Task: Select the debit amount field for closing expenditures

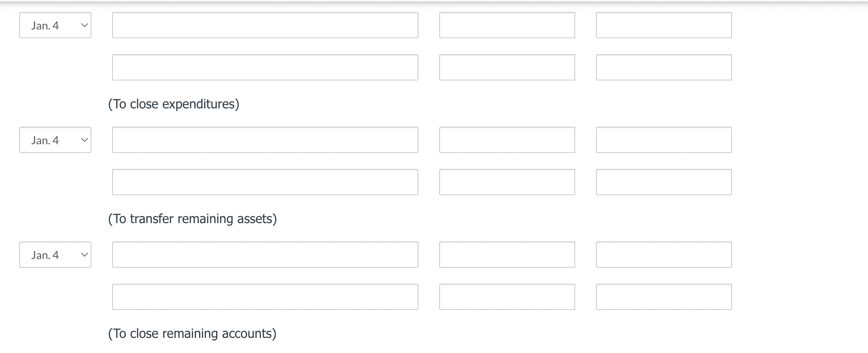Action: pos(507,25)
